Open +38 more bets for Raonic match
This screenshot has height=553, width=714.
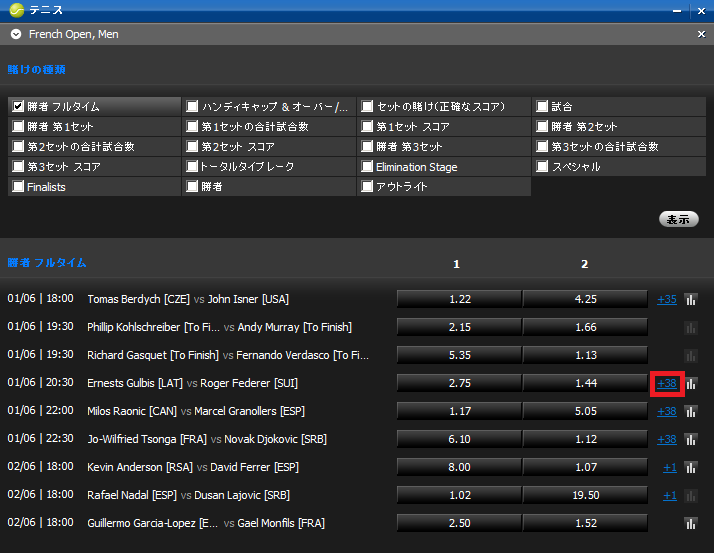tap(667, 412)
